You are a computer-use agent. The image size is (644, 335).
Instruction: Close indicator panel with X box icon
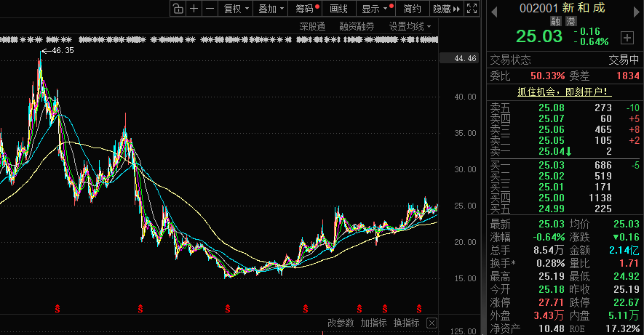click(x=432, y=323)
